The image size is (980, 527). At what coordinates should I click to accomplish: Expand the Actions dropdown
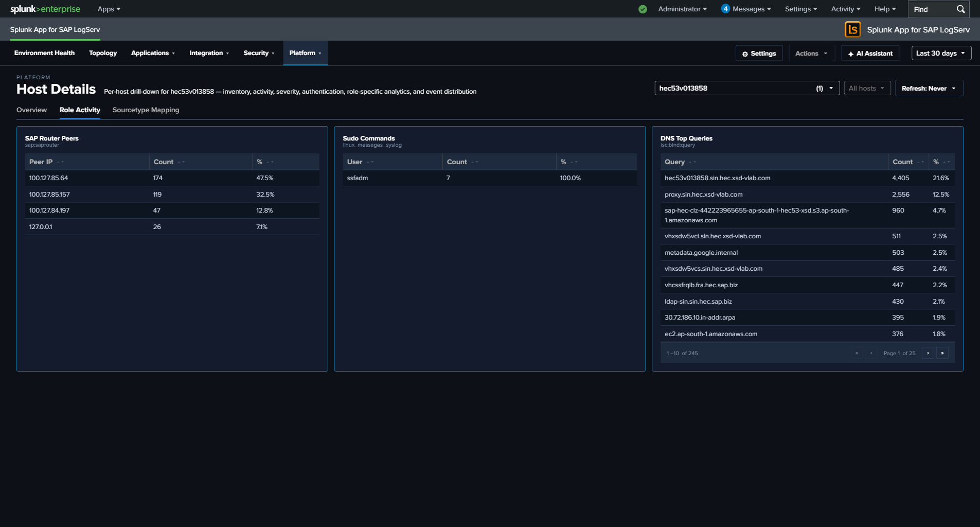(x=812, y=53)
